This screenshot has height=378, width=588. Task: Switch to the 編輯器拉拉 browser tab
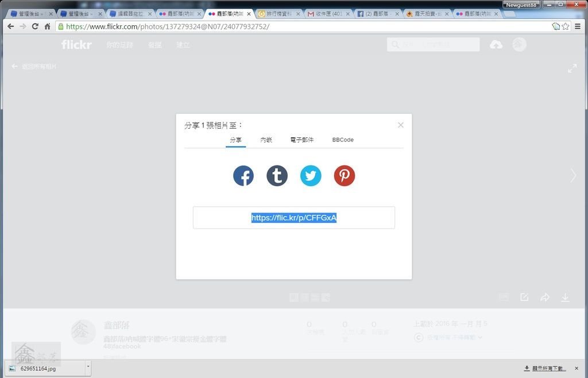click(x=130, y=14)
